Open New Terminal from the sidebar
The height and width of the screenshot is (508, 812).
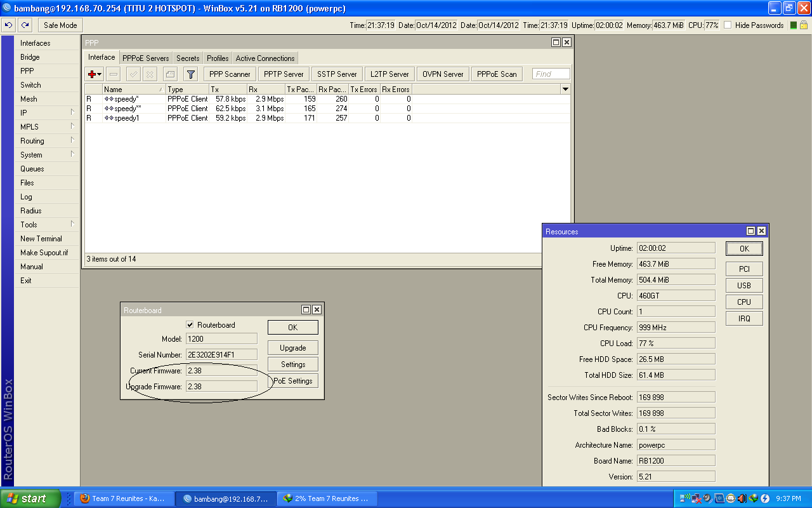pyautogui.click(x=48, y=239)
